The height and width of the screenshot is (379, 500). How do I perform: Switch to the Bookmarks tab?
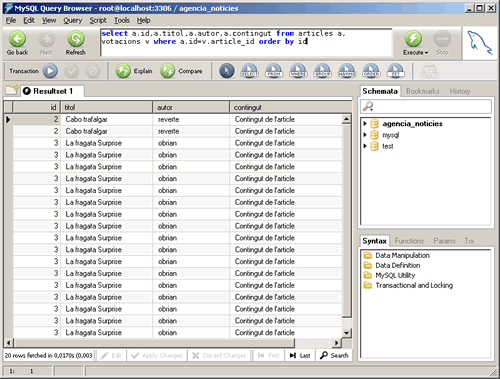pyautogui.click(x=423, y=91)
